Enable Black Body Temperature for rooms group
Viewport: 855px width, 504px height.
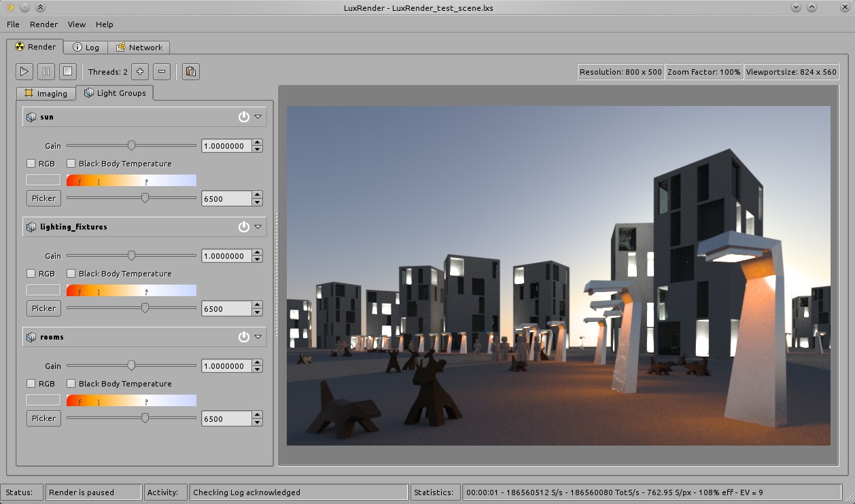click(71, 383)
